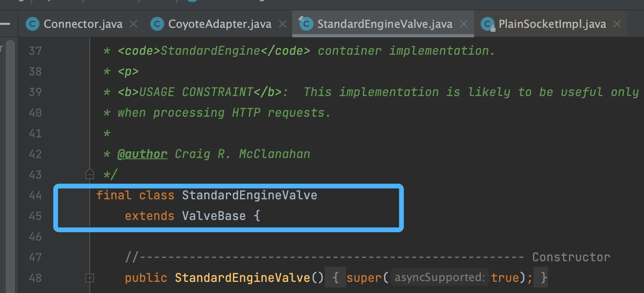This screenshot has width=644, height=293.
Task: Switch to the Connector.java tab
Action: point(83,24)
